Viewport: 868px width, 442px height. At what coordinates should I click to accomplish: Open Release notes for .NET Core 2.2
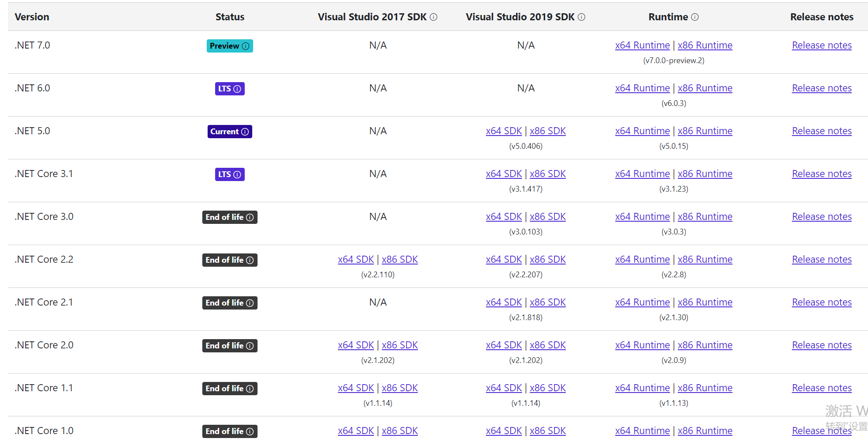(822, 259)
